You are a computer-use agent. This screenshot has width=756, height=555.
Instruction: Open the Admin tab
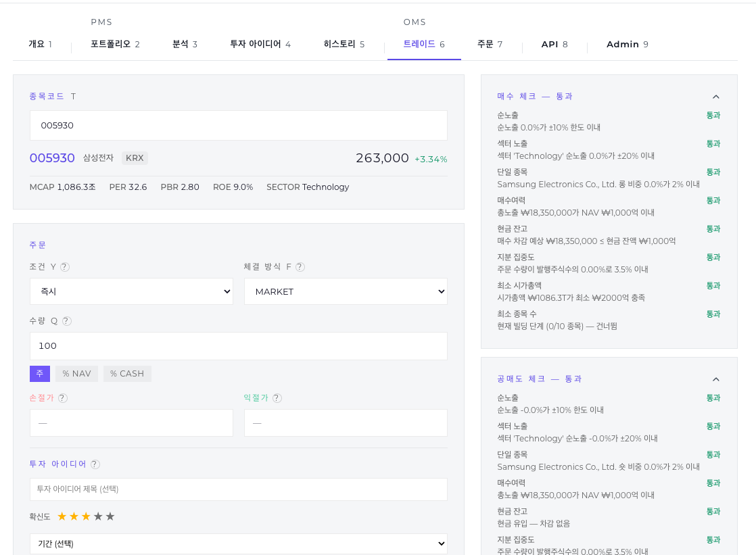click(628, 45)
